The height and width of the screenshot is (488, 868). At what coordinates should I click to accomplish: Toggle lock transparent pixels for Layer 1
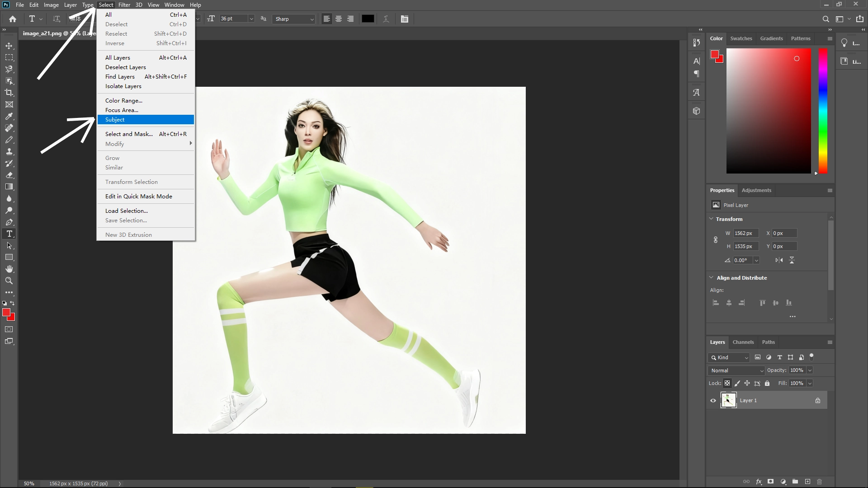[x=727, y=383]
